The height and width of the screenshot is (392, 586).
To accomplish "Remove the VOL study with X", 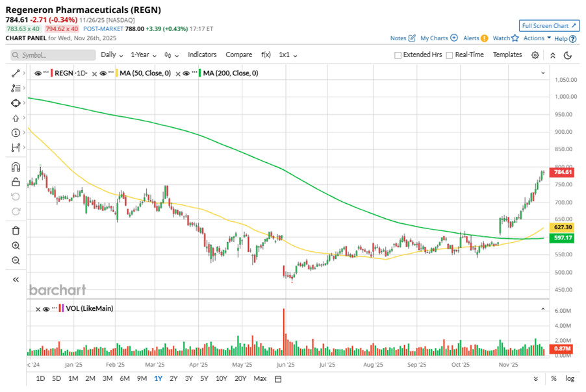I will coord(38,309).
